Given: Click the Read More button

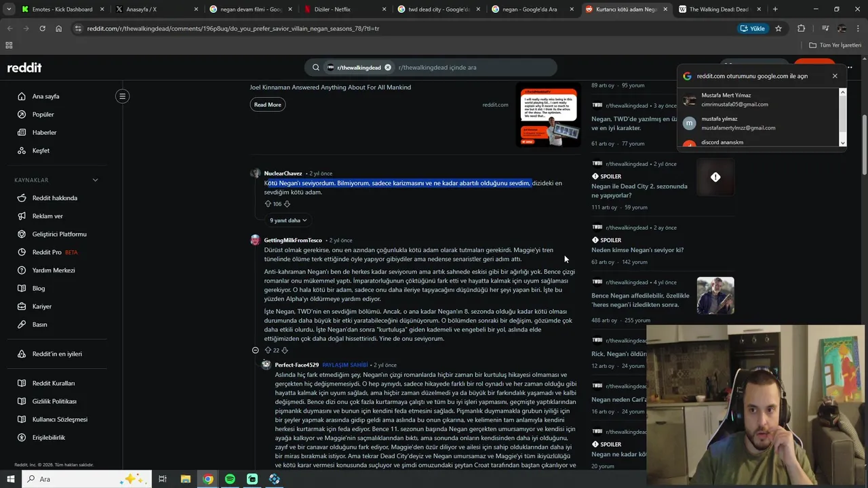Looking at the screenshot, I should click(267, 104).
